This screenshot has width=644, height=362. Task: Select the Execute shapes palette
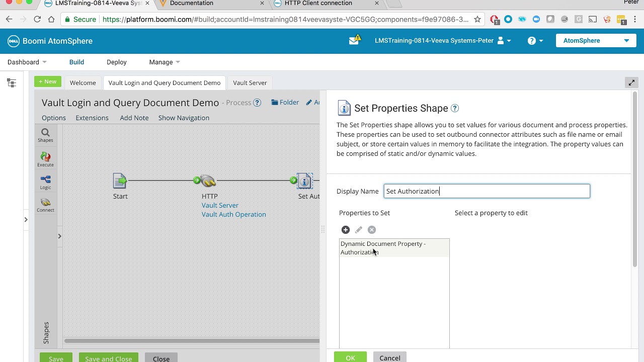point(45,160)
